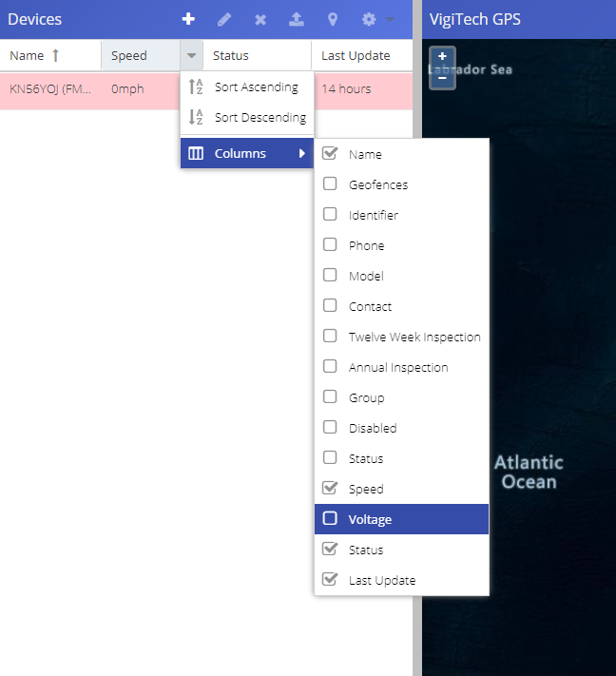The image size is (616, 676).
Task: Click the Add device plus icon
Action: [188, 19]
